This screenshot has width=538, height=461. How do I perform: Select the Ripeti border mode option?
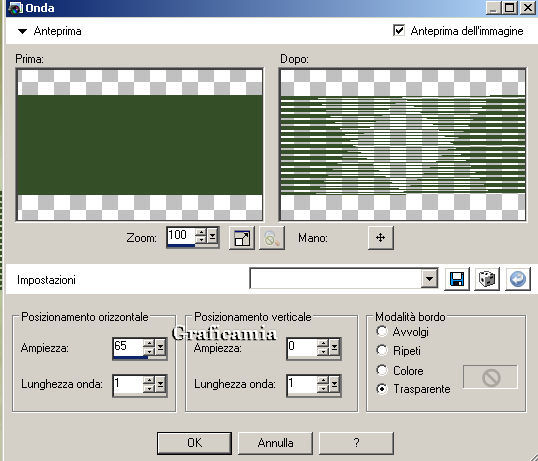pyautogui.click(x=382, y=351)
